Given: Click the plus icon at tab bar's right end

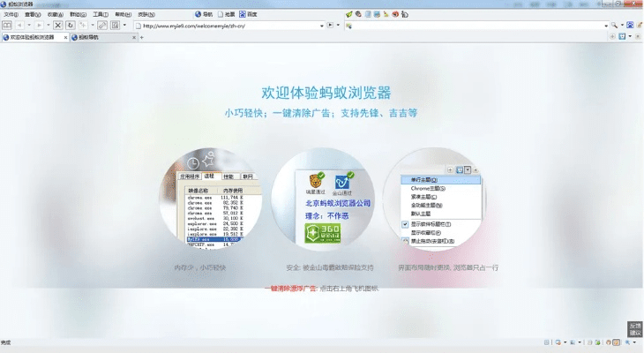Looking at the screenshot, I should click(x=612, y=36).
